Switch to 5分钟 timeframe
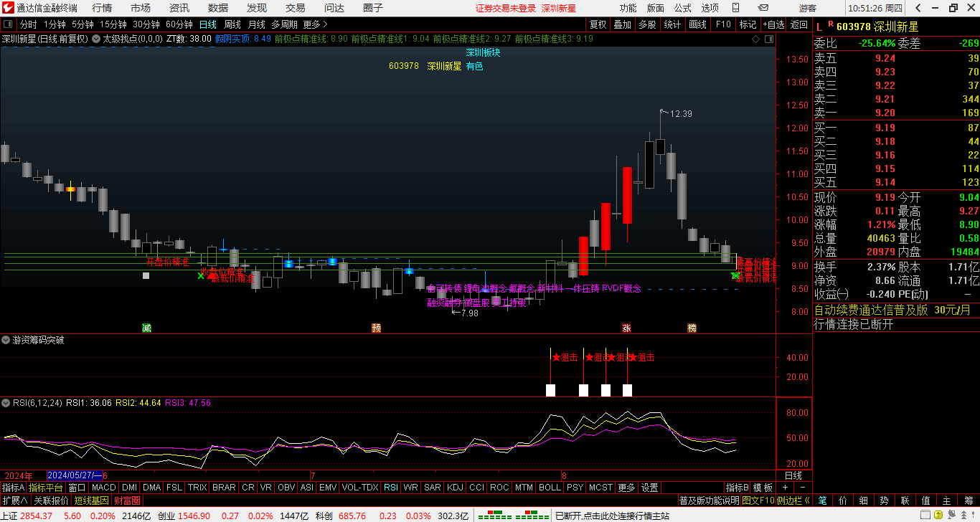Screen dimensions: 980x522 point(83,24)
